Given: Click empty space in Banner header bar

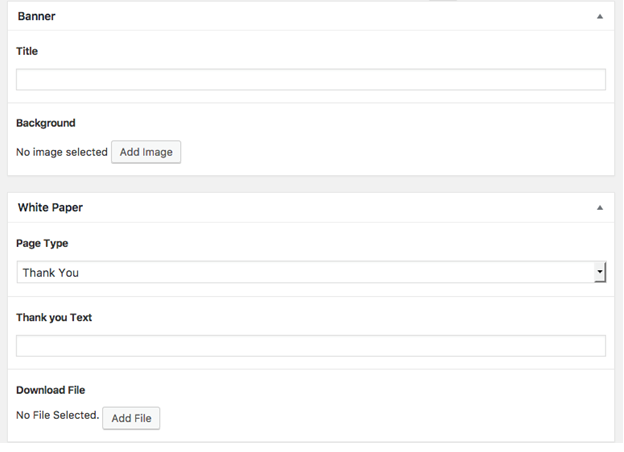Looking at the screenshot, I should tap(318, 16).
